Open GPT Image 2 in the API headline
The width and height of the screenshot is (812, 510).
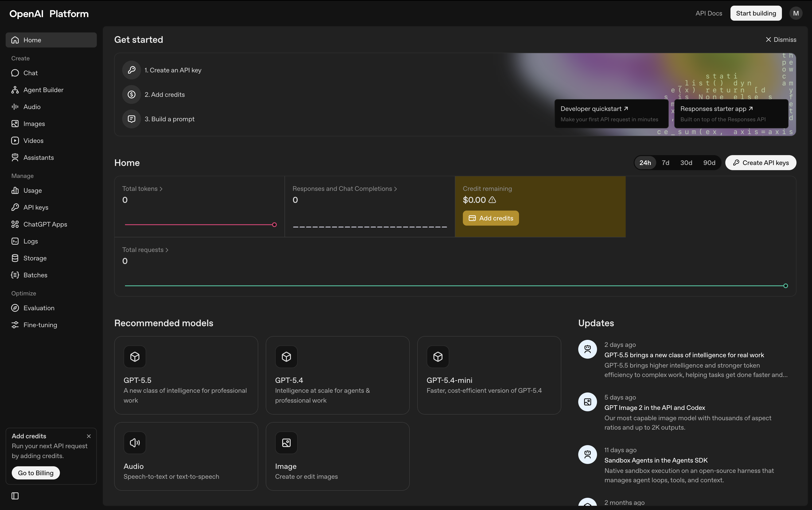(655, 408)
